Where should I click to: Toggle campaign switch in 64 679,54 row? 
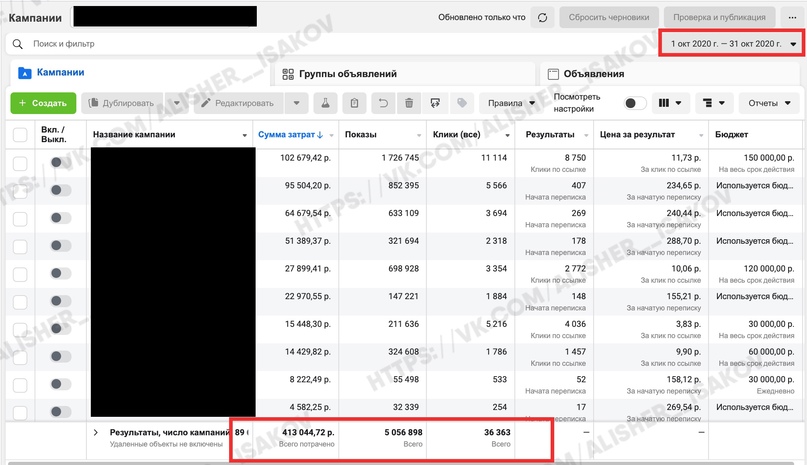tap(60, 218)
